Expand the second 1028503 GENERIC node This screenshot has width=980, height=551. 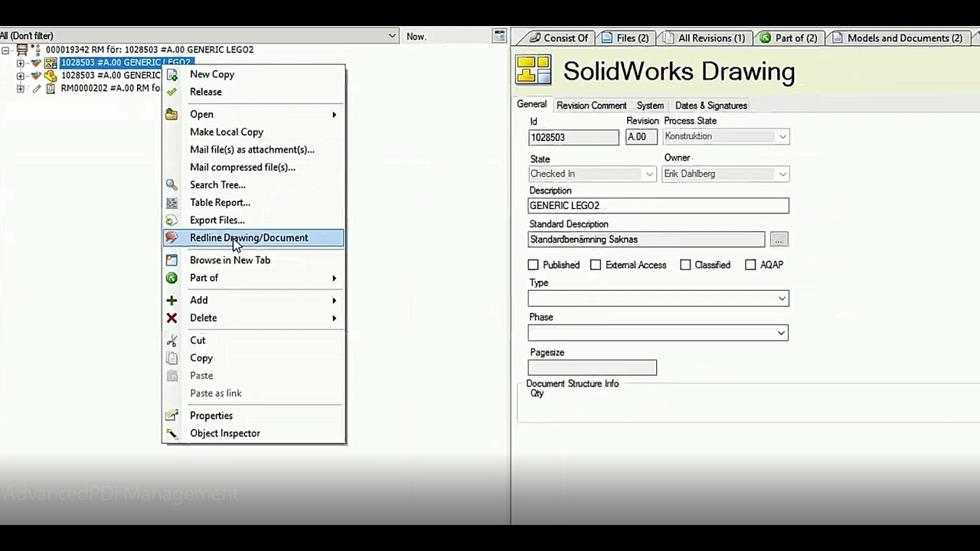[21, 76]
